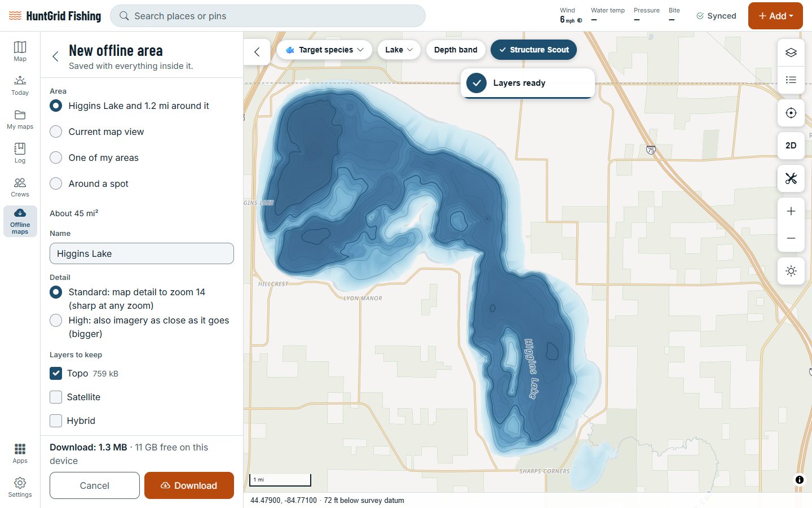The image size is (812, 508).
Task: Toggle 2D map view
Action: [791, 146]
